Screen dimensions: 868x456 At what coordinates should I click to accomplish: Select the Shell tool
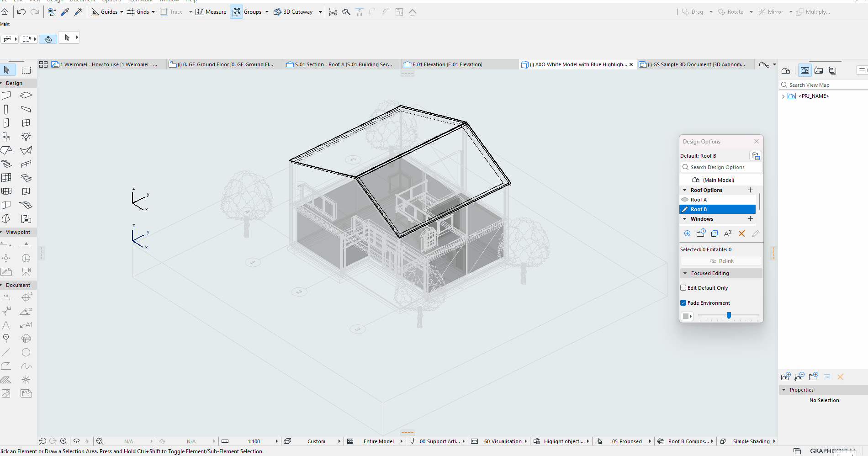[26, 150]
